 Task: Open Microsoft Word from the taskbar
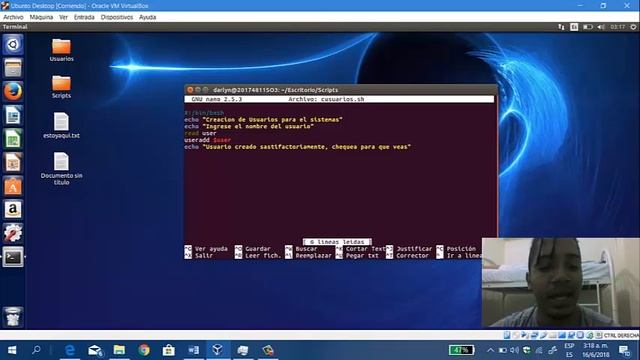pyautogui.click(x=193, y=350)
